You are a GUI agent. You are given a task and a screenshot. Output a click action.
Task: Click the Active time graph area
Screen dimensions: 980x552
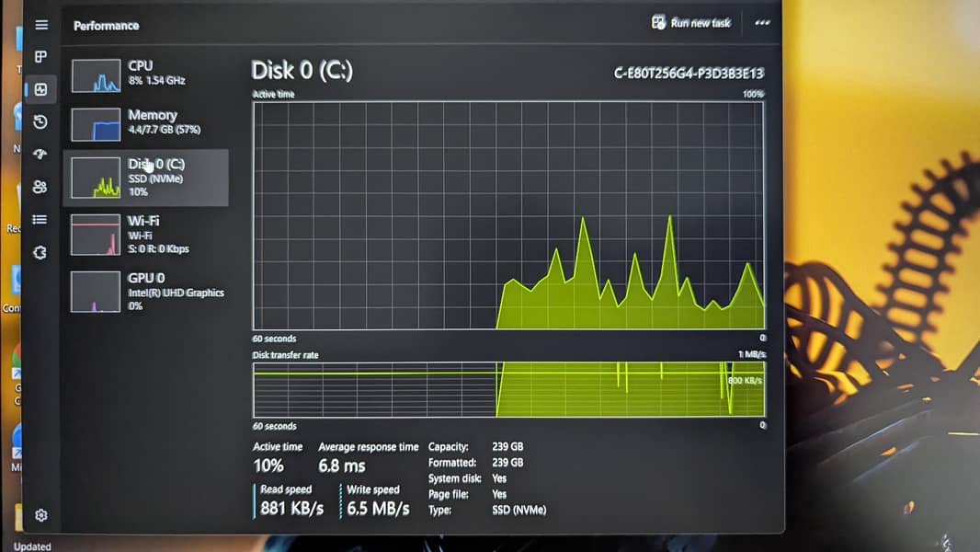[x=508, y=215]
